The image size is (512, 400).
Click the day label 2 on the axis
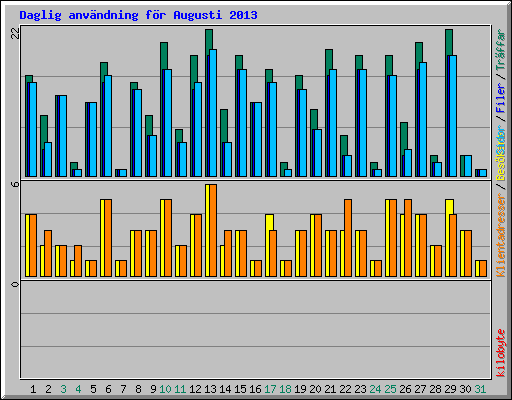48,389
